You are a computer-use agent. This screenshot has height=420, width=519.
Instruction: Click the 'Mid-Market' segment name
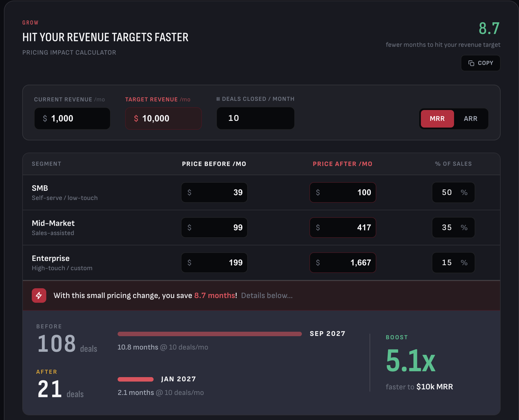tap(53, 223)
